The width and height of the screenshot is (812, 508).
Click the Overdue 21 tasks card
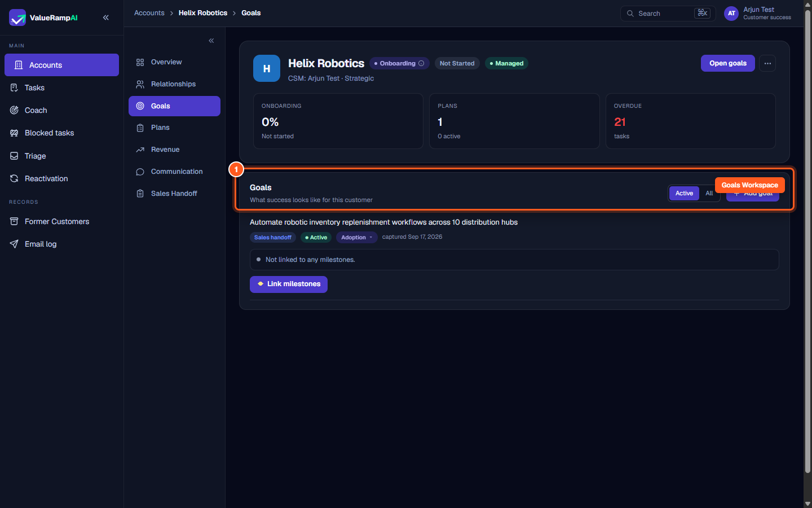691,121
